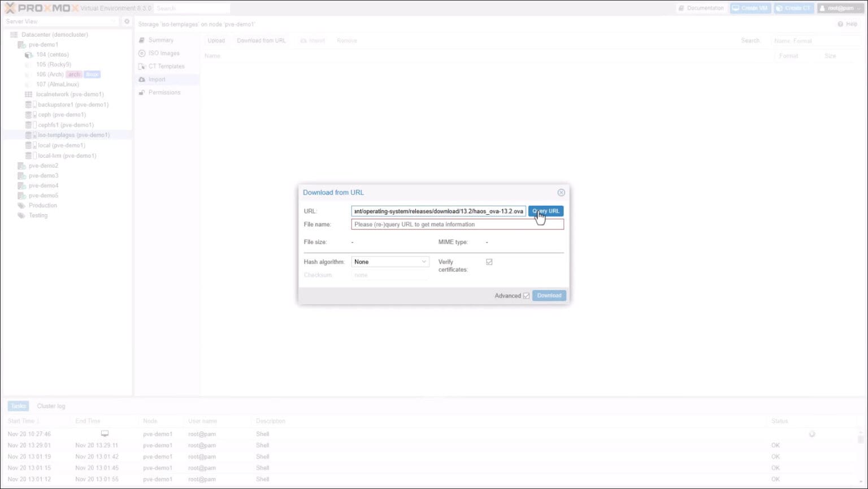Open the Hash algorithm dropdown
The image size is (868, 489).
point(424,262)
